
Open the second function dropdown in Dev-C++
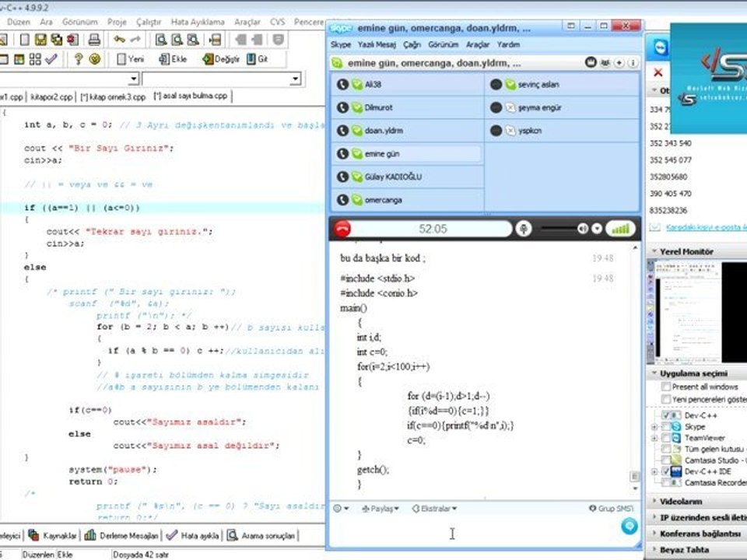[x=296, y=79]
